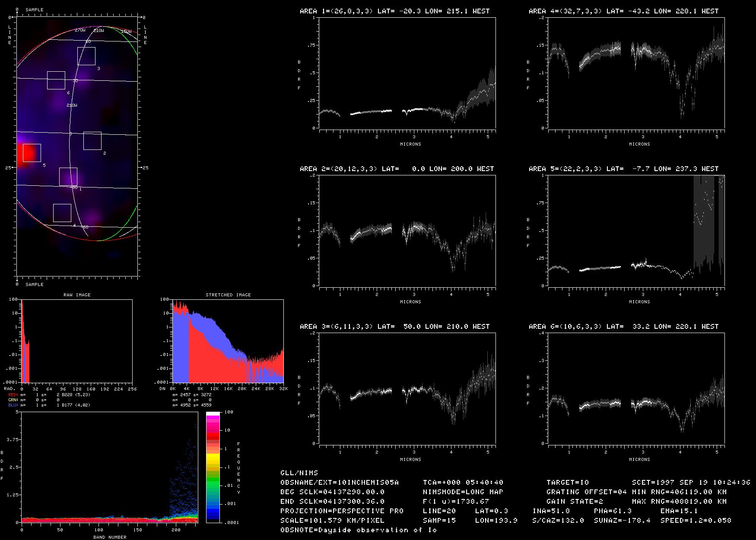The height and width of the screenshot is (540, 756).
Task: Click the Area 2 spectrum plot
Action: [407, 231]
